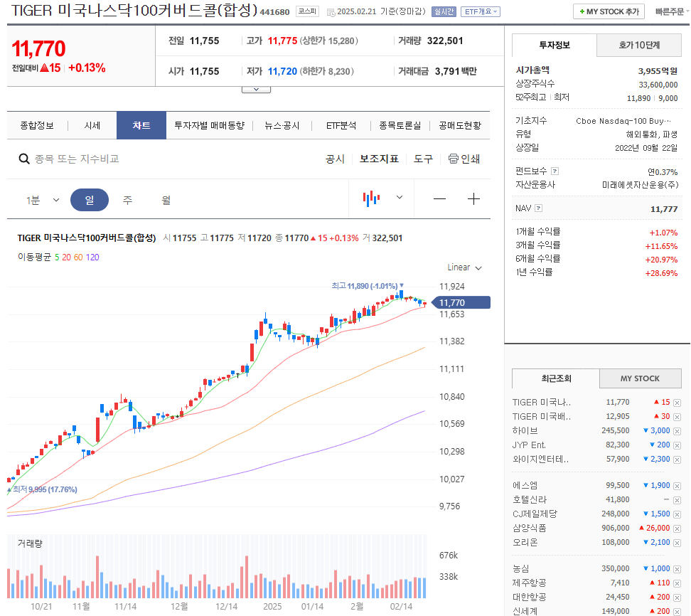Select the 월 monthly chart period
The width and height of the screenshot is (691, 616).
click(x=166, y=200)
